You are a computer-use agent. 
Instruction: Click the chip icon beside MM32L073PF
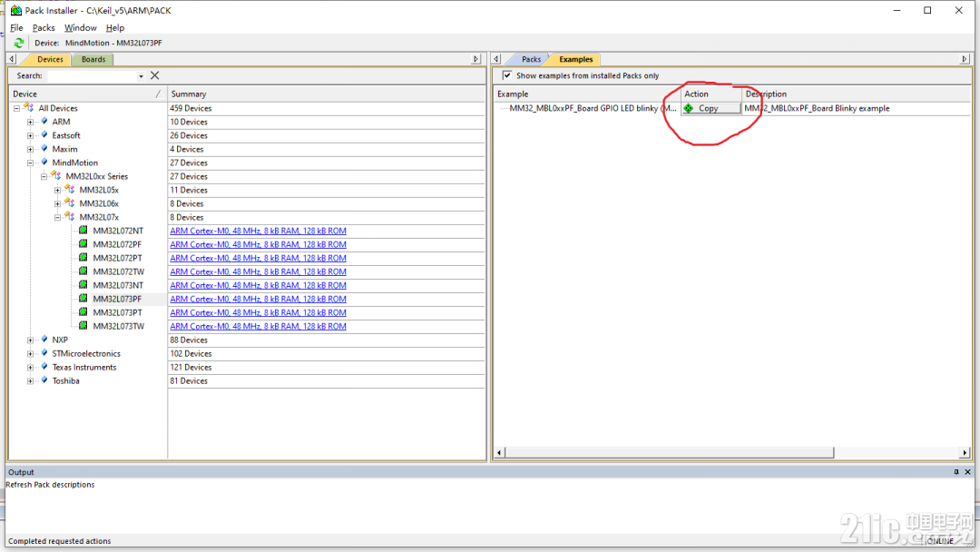83,298
